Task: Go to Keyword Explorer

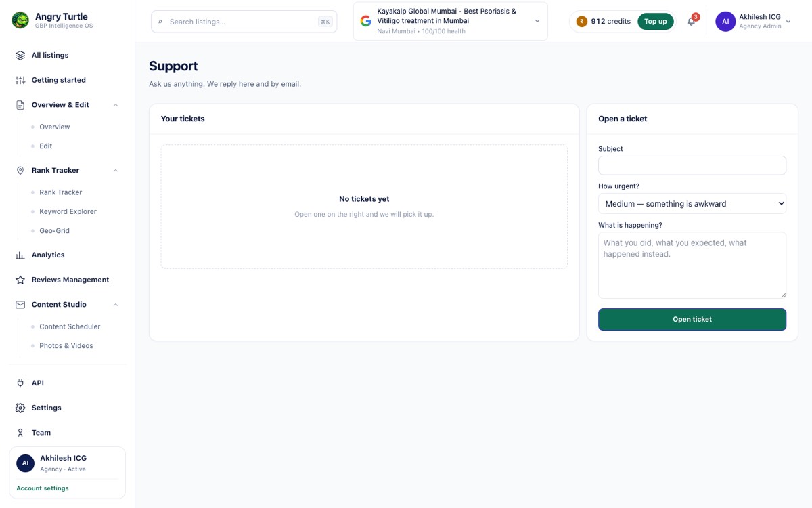Action: coord(68,212)
